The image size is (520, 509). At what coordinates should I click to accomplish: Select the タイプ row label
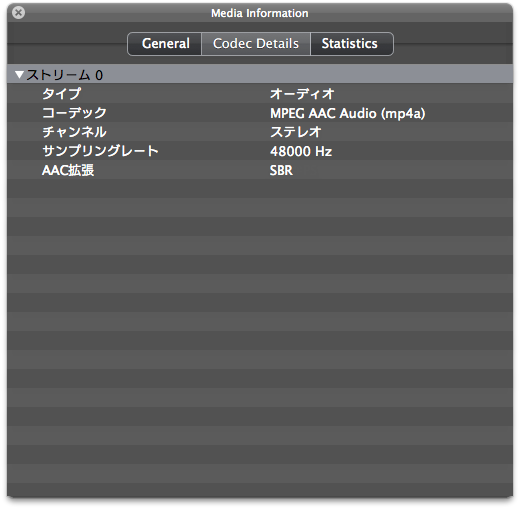[62, 93]
